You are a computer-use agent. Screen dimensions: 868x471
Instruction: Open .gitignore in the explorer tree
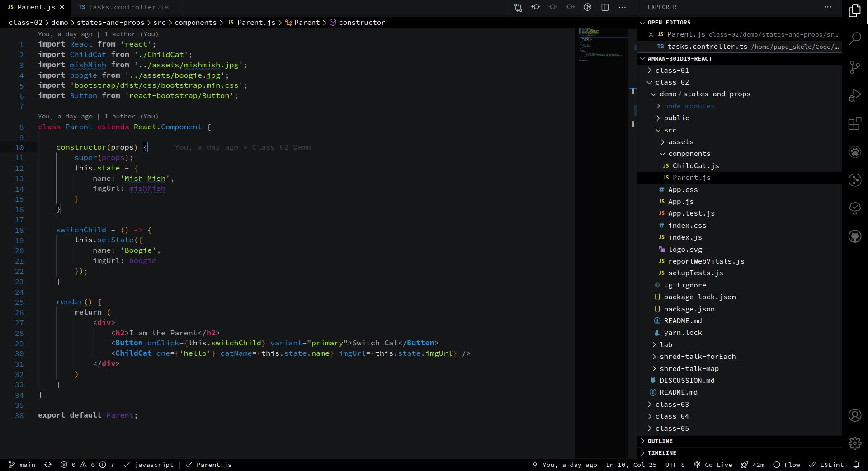tap(739, 285)
